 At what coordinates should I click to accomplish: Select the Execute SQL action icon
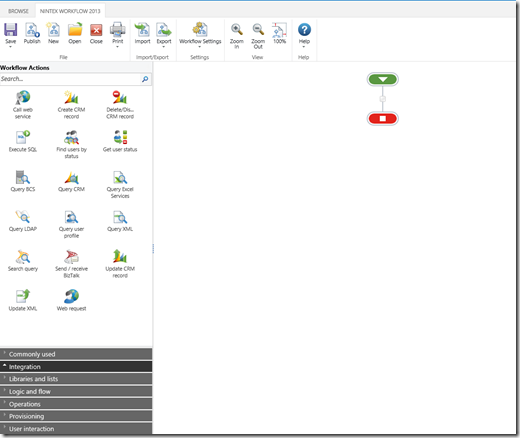pos(23,137)
